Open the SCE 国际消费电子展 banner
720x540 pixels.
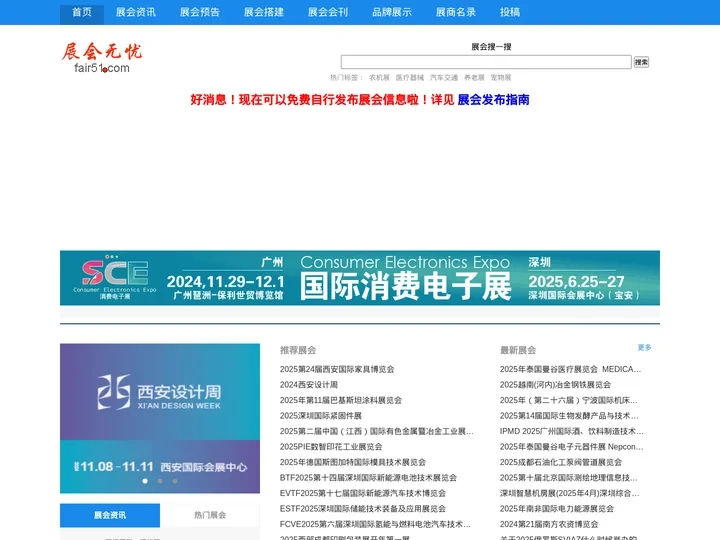[x=360, y=278]
